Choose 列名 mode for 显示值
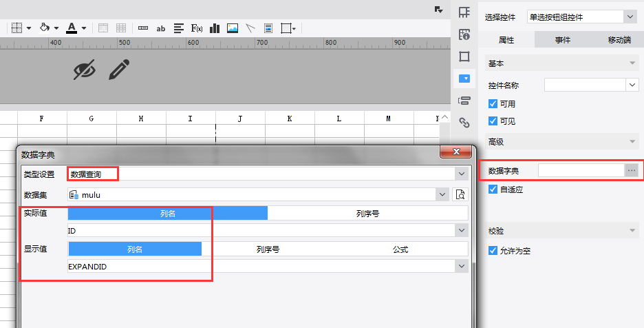644x328 pixels. 135,249
